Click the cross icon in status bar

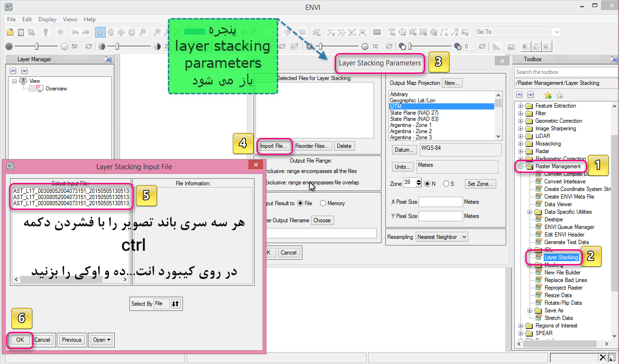click(603, 357)
